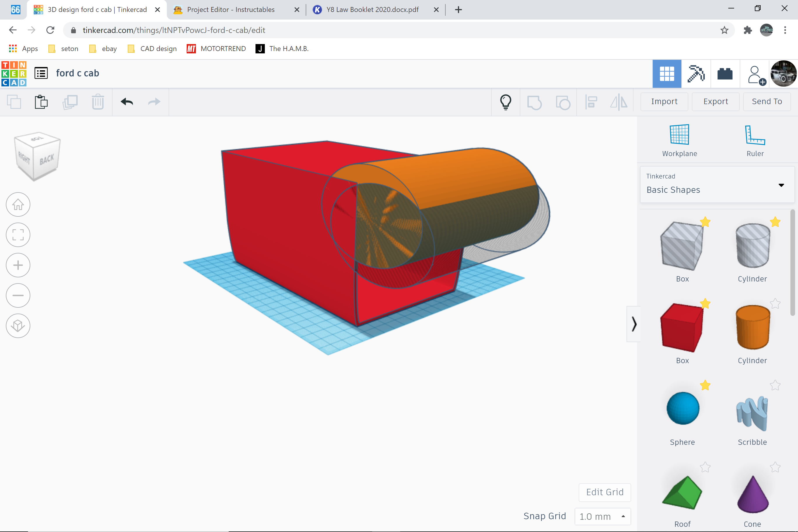Open the ebay bookmark folder
The height and width of the screenshot is (532, 798).
coord(103,48)
